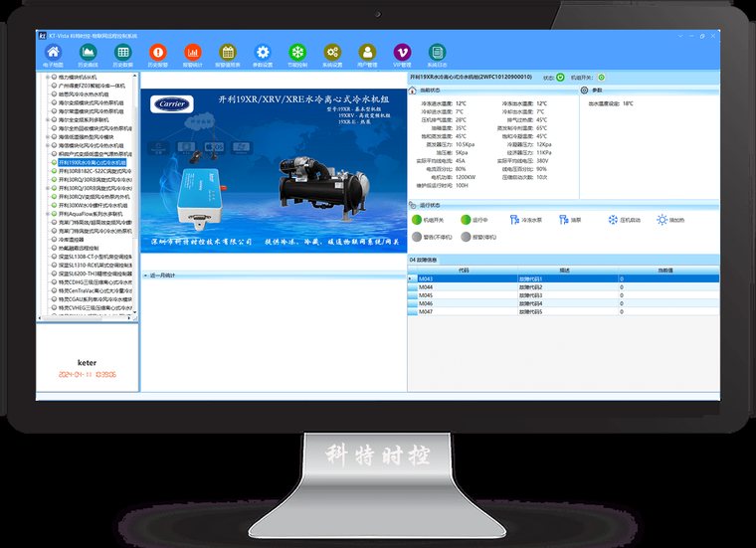Click the 冷冻水泵 pump icon

(x=514, y=220)
